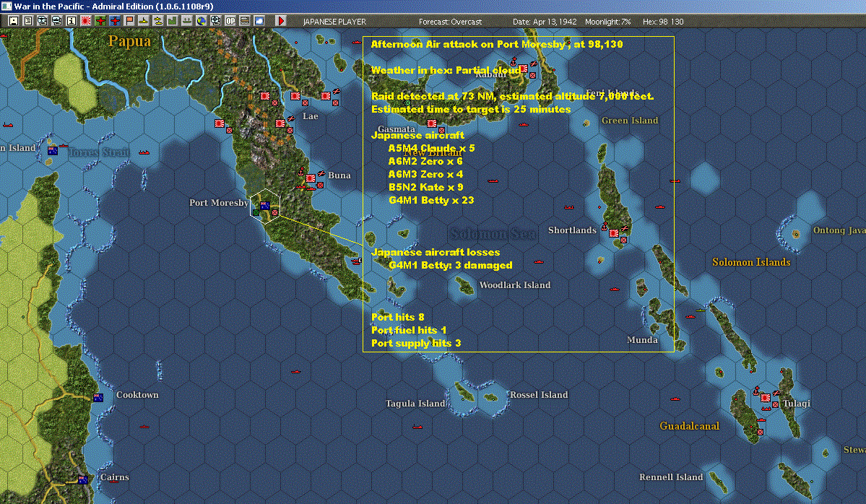Click the 'Green Island' map label
The height and width of the screenshot is (504, 866).
click(630, 121)
